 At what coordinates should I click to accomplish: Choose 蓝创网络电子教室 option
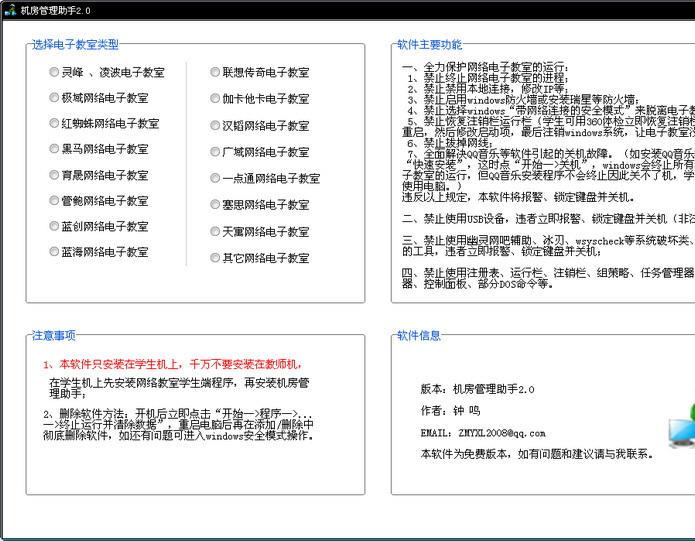(x=55, y=226)
